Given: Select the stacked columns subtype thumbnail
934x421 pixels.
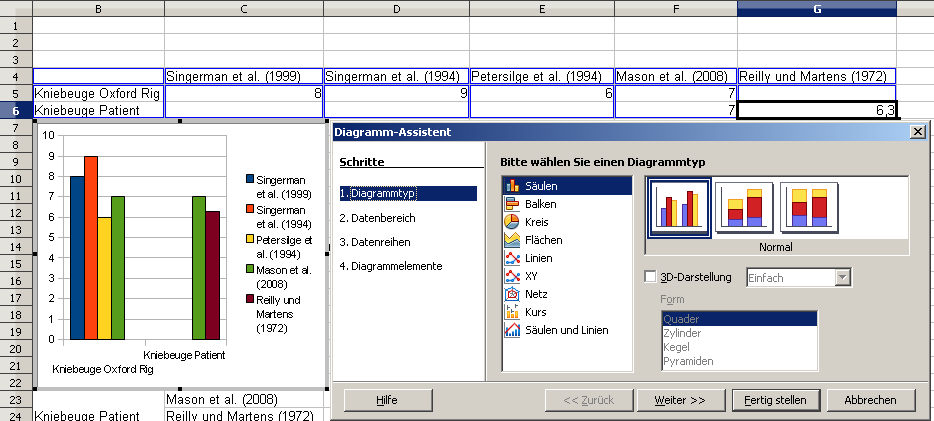Looking at the screenshot, I should click(x=744, y=208).
